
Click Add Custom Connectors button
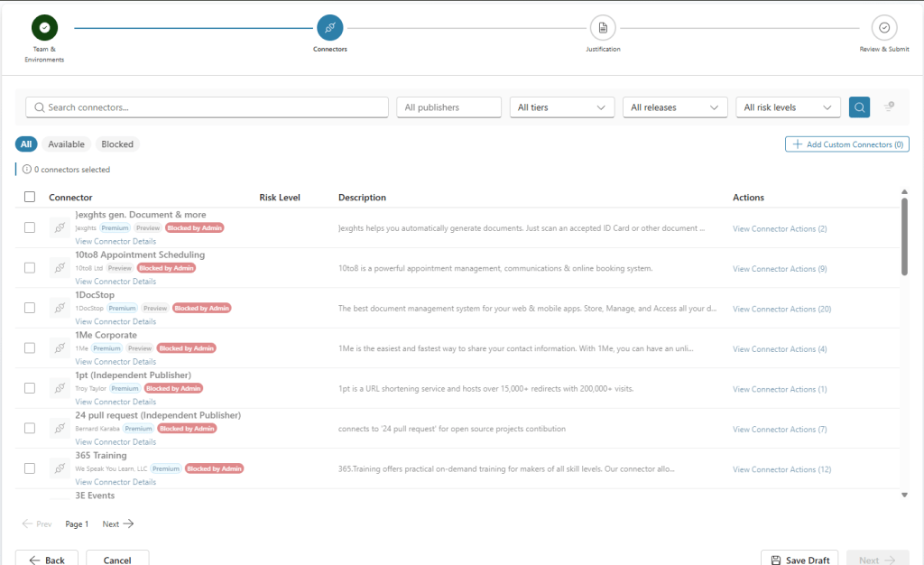(x=846, y=144)
